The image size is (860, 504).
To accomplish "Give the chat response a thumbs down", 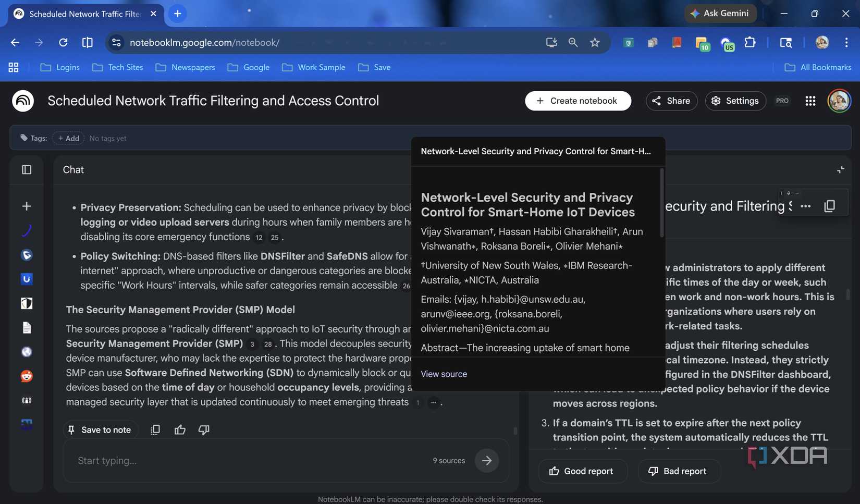I will pyautogui.click(x=204, y=429).
